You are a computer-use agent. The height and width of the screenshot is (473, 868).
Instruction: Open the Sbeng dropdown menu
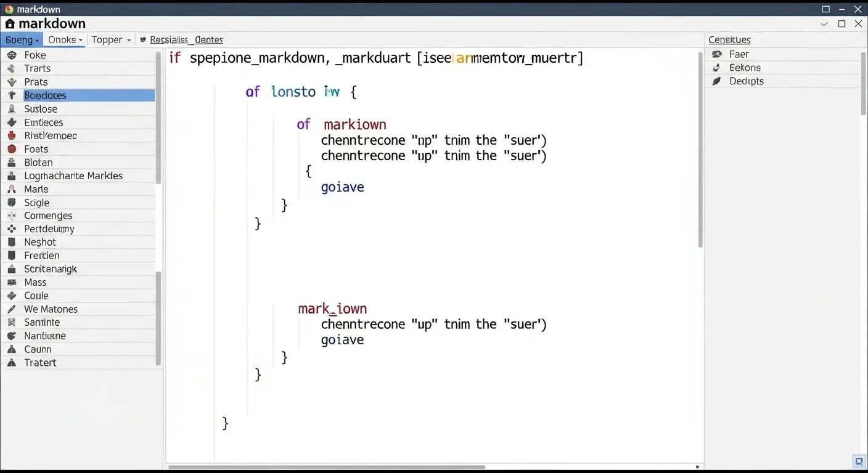pyautogui.click(x=22, y=39)
